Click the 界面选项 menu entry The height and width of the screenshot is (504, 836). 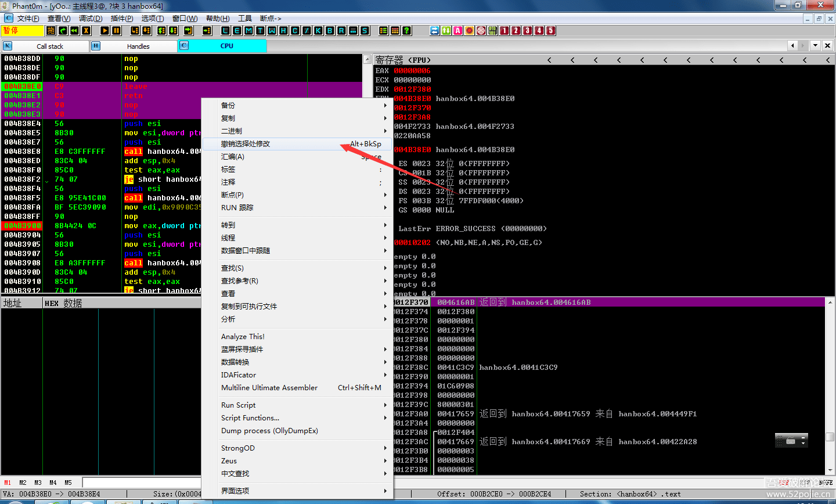click(x=297, y=491)
